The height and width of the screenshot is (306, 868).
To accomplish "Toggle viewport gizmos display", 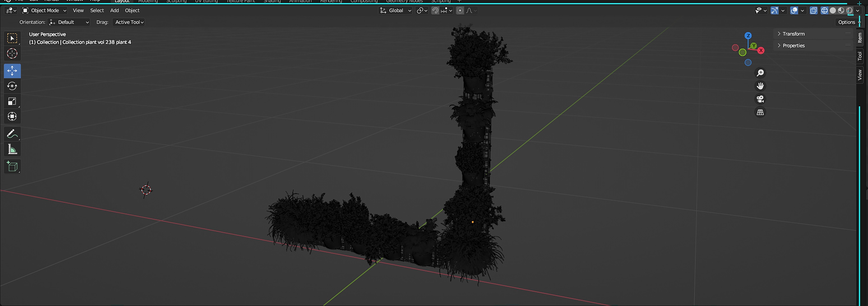I will [774, 10].
